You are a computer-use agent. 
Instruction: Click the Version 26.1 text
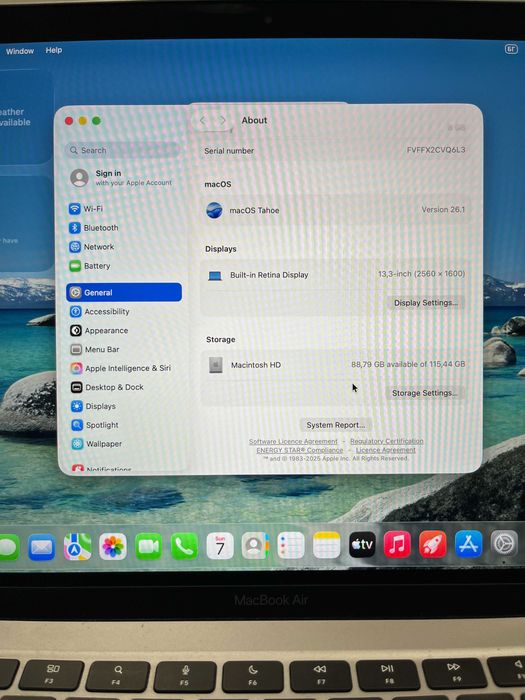click(443, 210)
